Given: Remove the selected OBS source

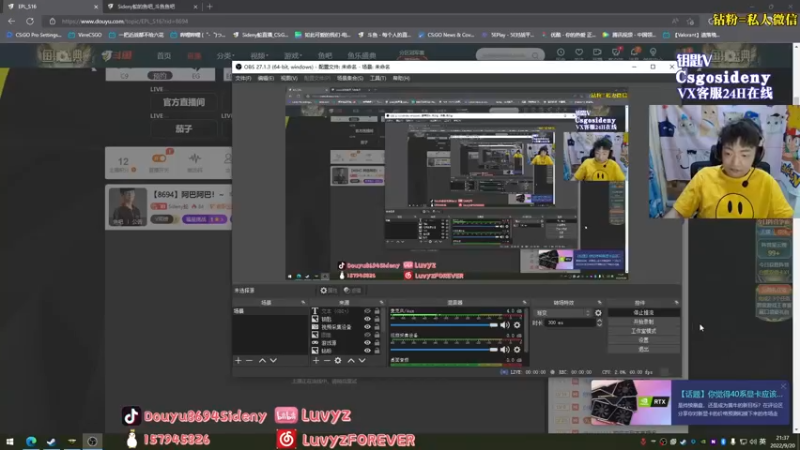Looking at the screenshot, I should click(x=327, y=360).
